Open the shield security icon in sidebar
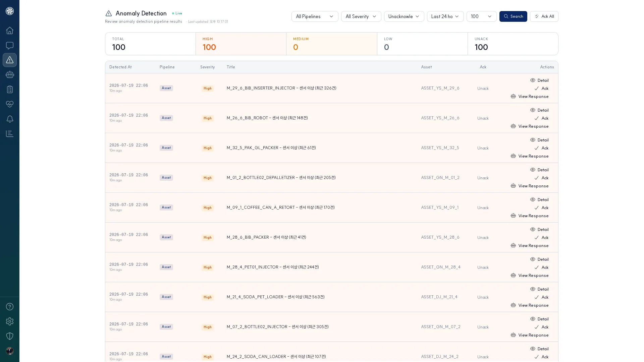644x362 pixels. coord(10,336)
